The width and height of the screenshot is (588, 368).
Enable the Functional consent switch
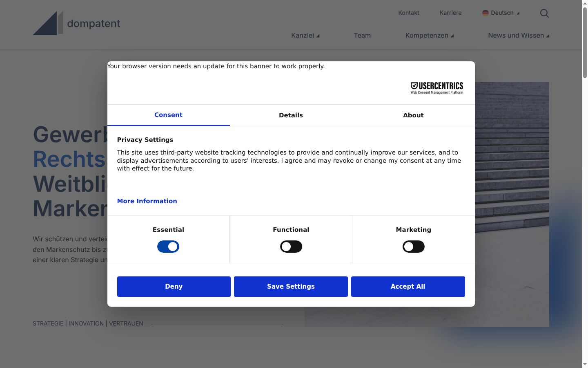[291, 247]
